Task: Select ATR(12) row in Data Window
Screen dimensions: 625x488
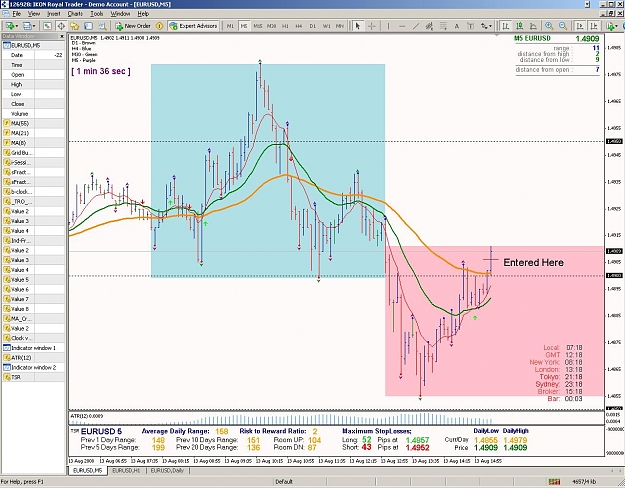Action: click(x=33, y=358)
